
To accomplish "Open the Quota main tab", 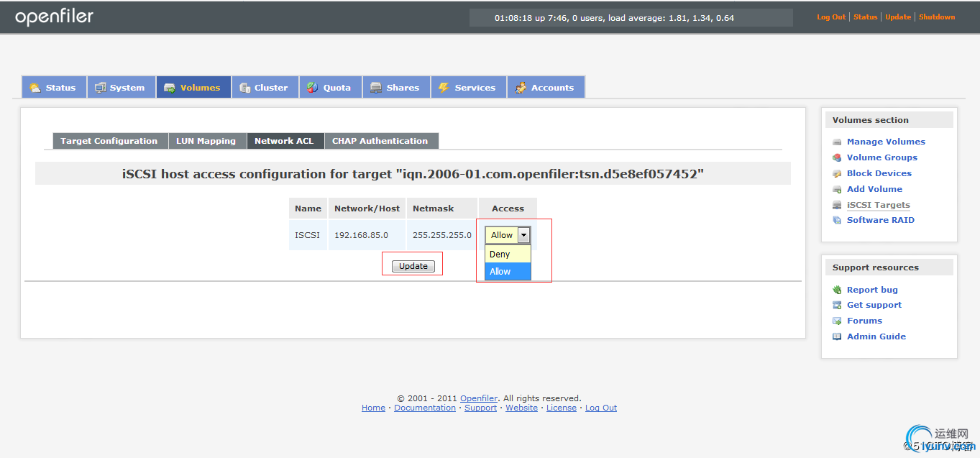I will (330, 87).
